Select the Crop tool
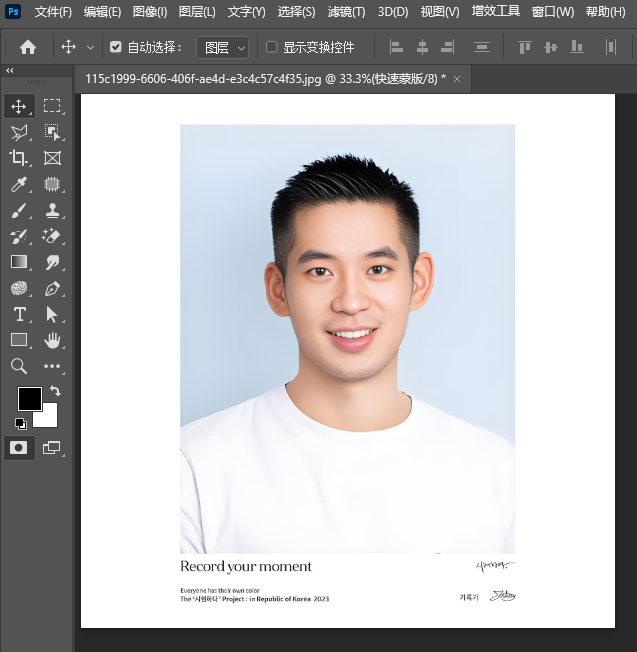 (19, 158)
